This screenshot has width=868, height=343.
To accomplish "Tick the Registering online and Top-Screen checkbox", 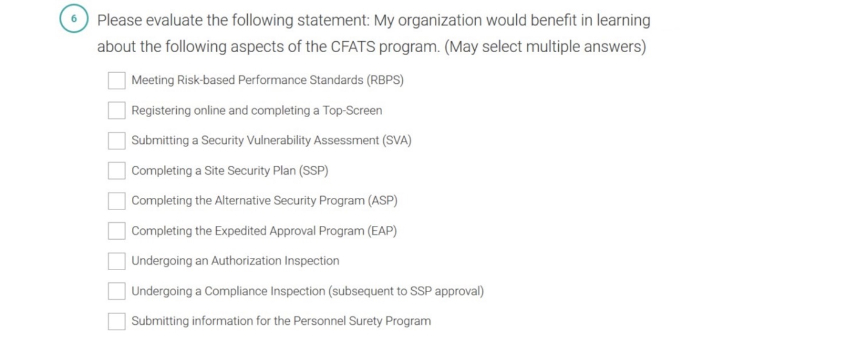I will coord(117,110).
